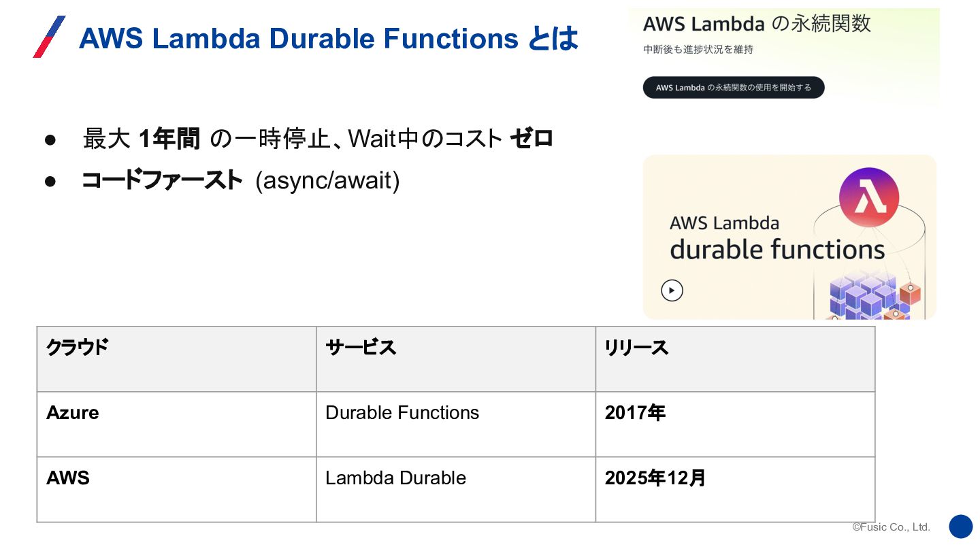Click the 2025年12月 release cell
The image size is (980, 551).
[734, 489]
